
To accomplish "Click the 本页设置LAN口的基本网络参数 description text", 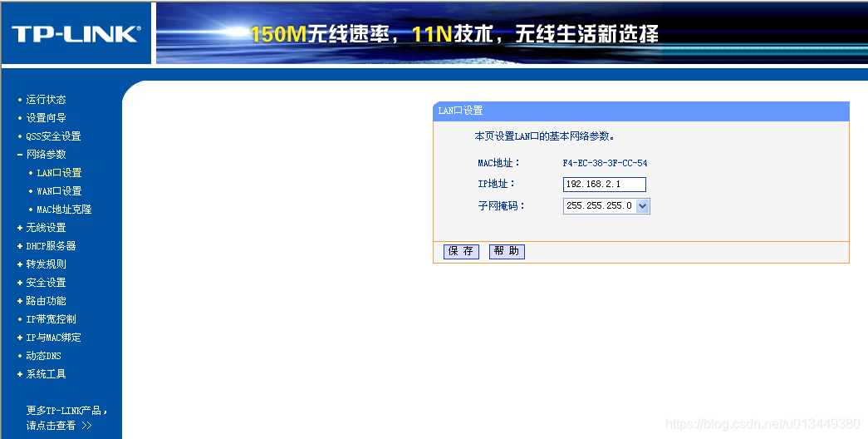I will (544, 136).
